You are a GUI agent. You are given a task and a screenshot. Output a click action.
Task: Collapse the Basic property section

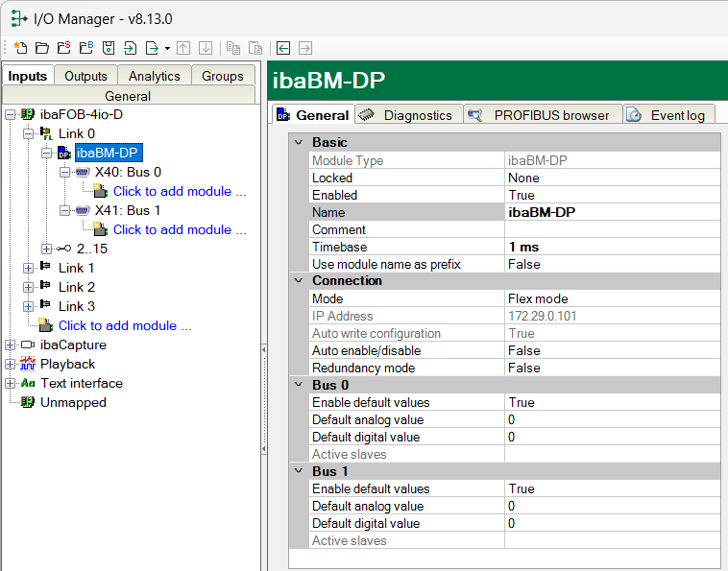(x=299, y=142)
